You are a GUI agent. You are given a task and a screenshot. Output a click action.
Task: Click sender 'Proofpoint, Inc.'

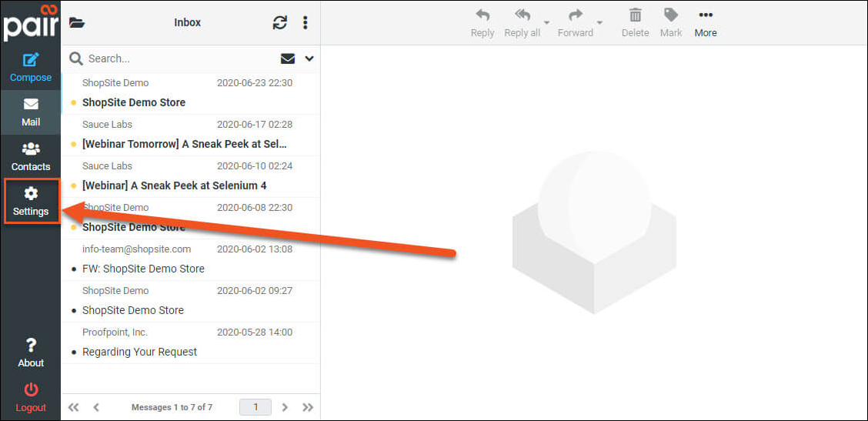115,332
